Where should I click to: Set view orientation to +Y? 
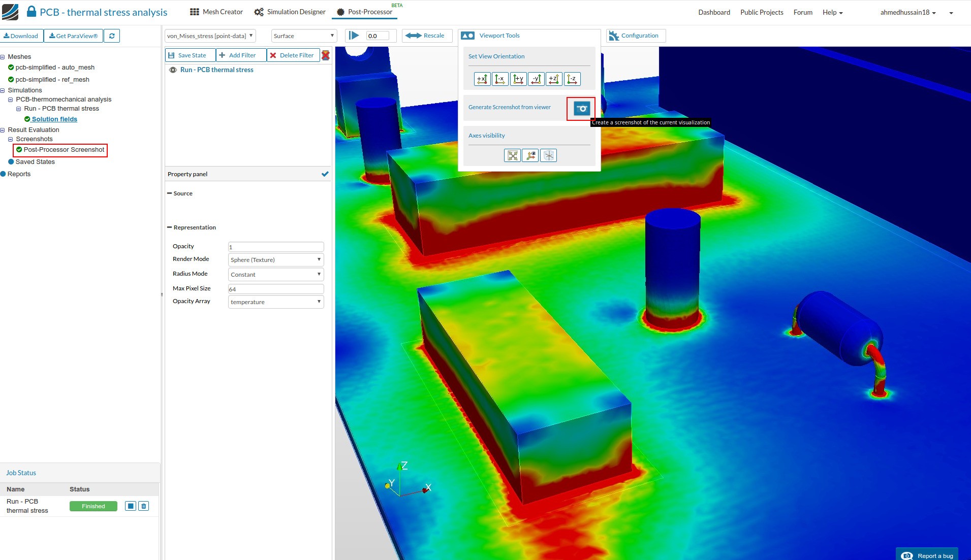pyautogui.click(x=518, y=79)
